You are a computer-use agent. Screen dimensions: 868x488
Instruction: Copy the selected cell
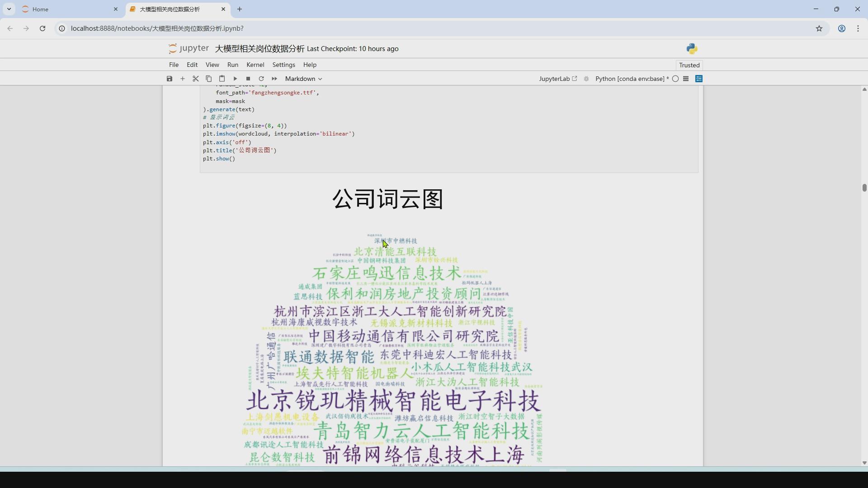pyautogui.click(x=208, y=79)
